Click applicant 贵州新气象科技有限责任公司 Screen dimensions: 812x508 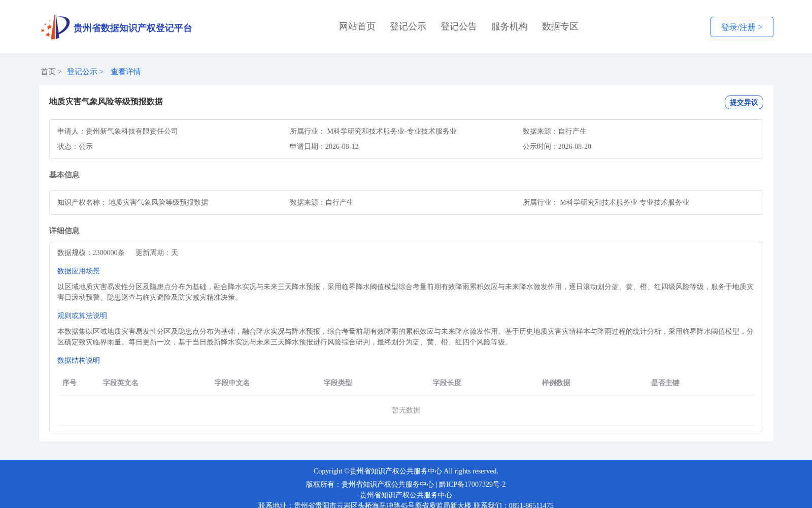coord(132,131)
